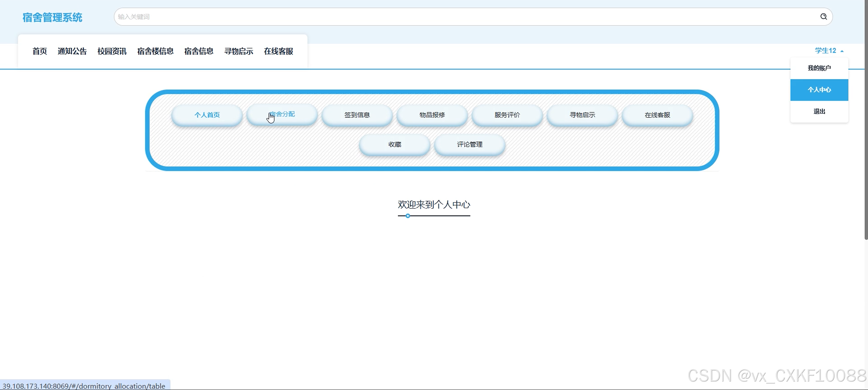Open 宿舍分配 pill button
The image size is (868, 390).
point(282,114)
